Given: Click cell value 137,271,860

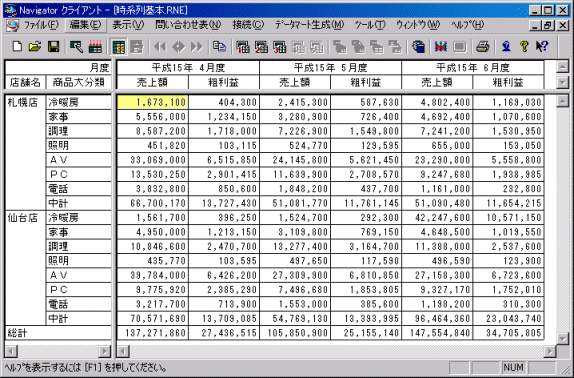Looking at the screenshot, I should [153, 333].
